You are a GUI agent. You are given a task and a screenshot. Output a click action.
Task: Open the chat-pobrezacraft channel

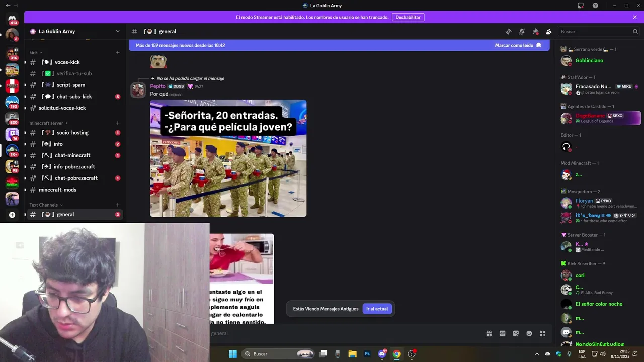coord(75,178)
